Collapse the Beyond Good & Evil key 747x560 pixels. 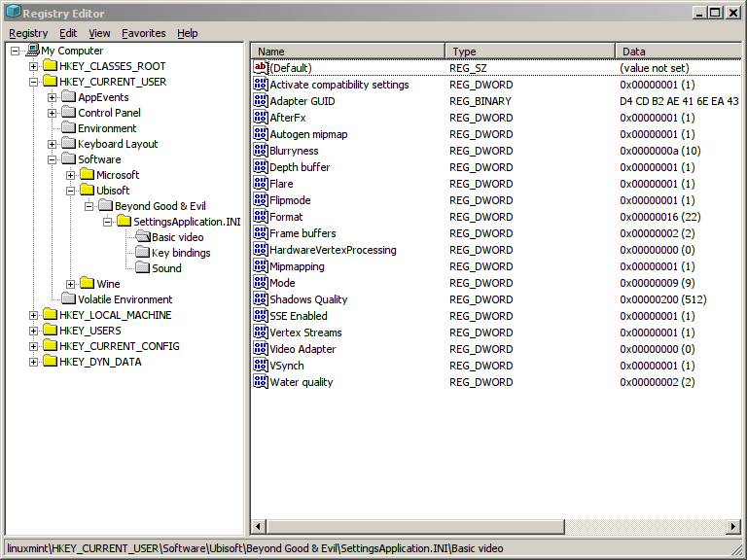[89, 206]
